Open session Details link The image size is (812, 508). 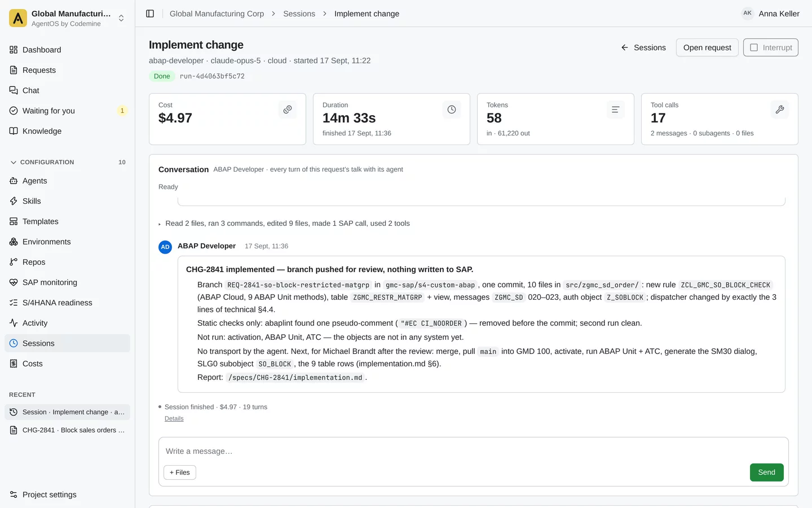coord(174,418)
